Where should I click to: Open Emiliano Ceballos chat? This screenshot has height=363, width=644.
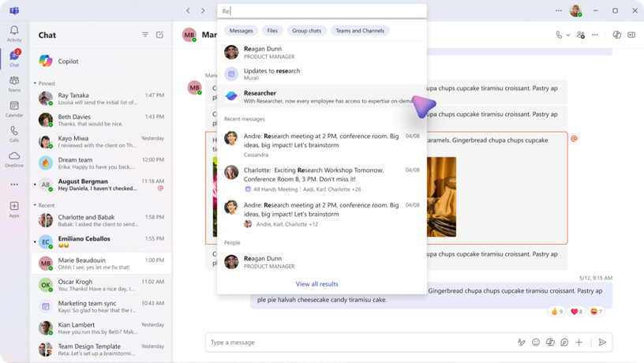[101, 241]
